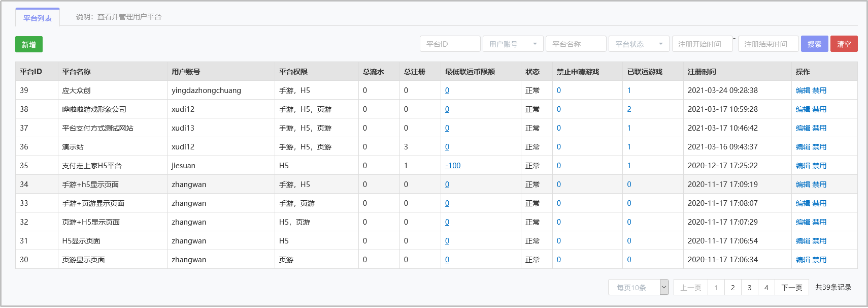Open the 平台列表 tab
The image size is (868, 308).
click(x=38, y=18)
